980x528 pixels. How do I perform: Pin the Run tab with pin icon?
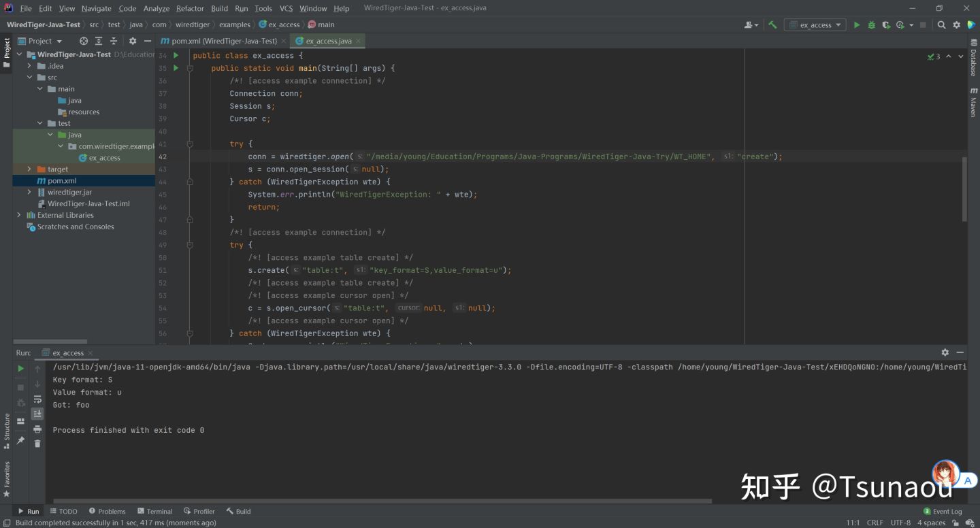20,440
